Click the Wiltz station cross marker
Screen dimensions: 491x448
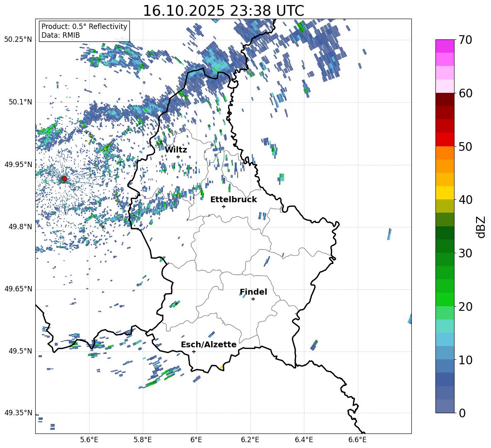(x=178, y=157)
